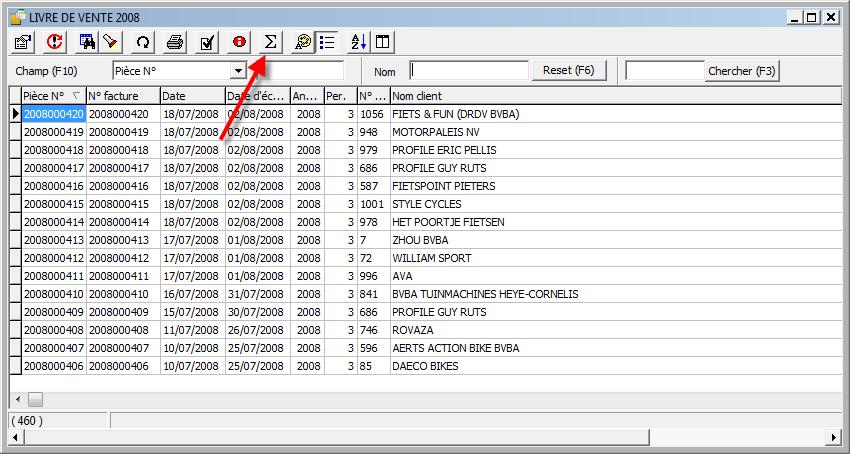Click the record count (460) status
The height and width of the screenshot is (454, 850).
[27, 420]
